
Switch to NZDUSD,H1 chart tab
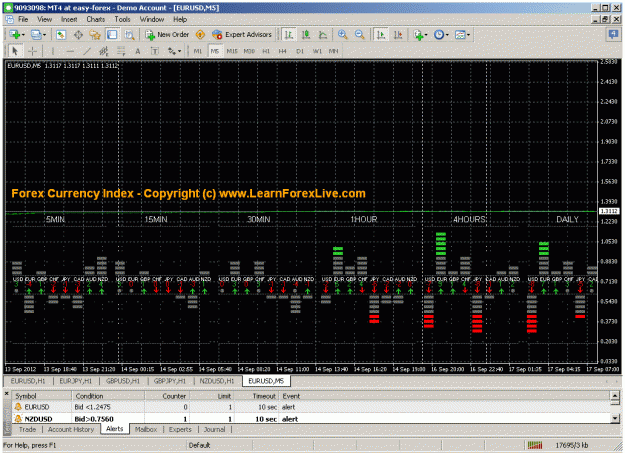[217, 381]
